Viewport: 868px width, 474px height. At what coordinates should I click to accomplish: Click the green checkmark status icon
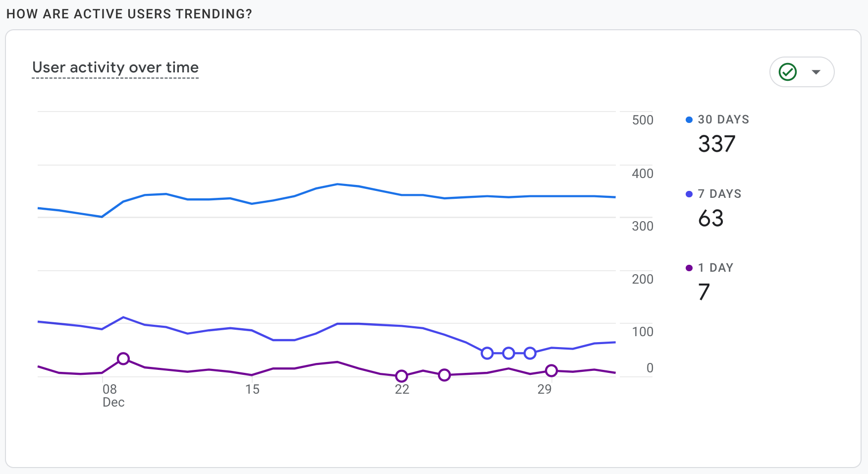[787, 72]
